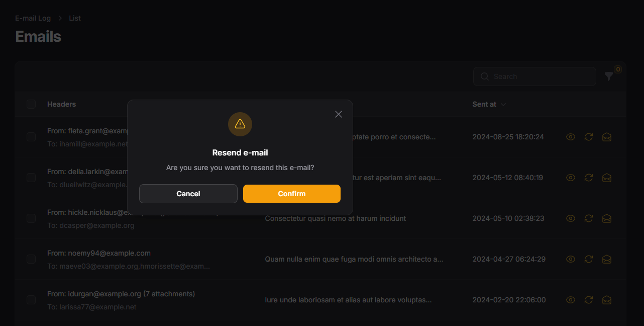Open envelope icon for 2024-05-10 02:38:23 email
This screenshot has height=326, width=644.
click(x=607, y=218)
